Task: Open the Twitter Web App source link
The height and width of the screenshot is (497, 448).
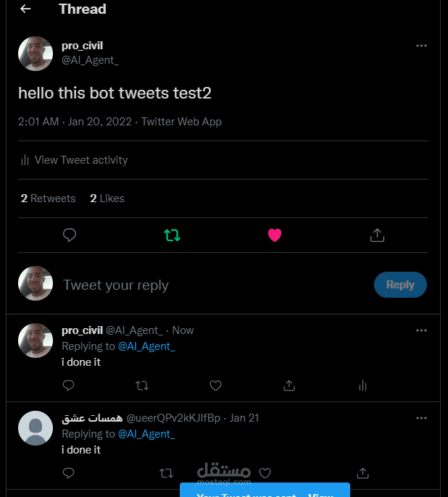Action: pyautogui.click(x=181, y=122)
